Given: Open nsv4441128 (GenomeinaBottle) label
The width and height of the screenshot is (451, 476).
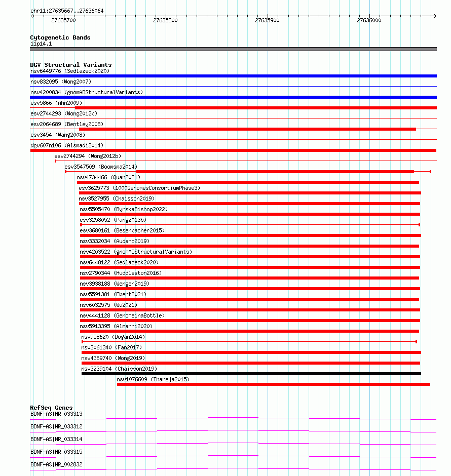Looking at the screenshot, I should pos(122,315).
